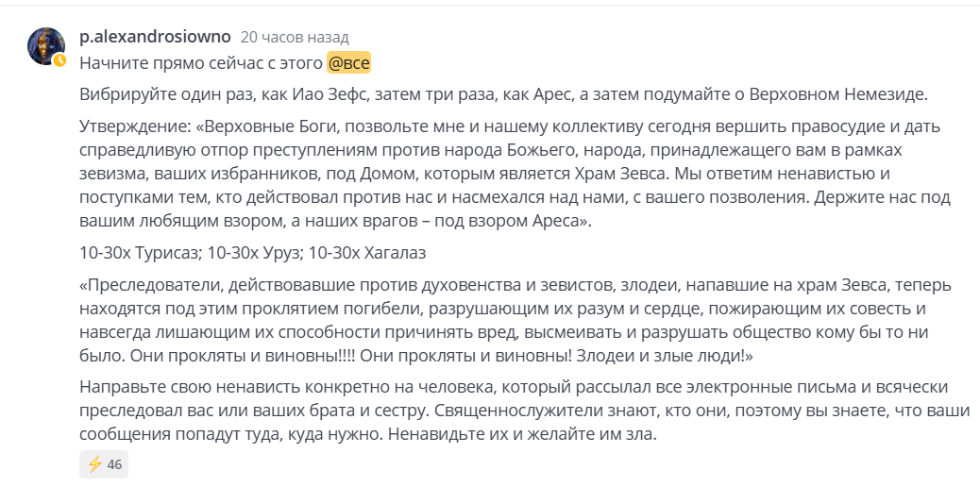The width and height of the screenshot is (980, 487).
Task: Open the p.alexandrosiowno username link
Action: pyautogui.click(x=155, y=37)
